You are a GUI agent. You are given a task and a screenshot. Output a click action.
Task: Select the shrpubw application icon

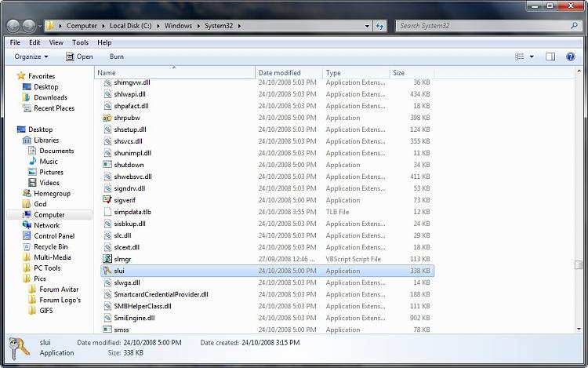[107, 118]
